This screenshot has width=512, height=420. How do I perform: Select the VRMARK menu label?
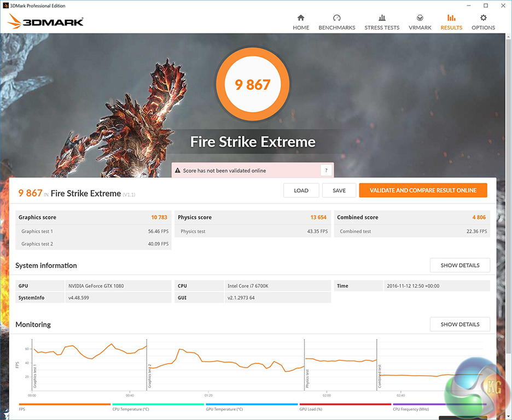pos(420,28)
